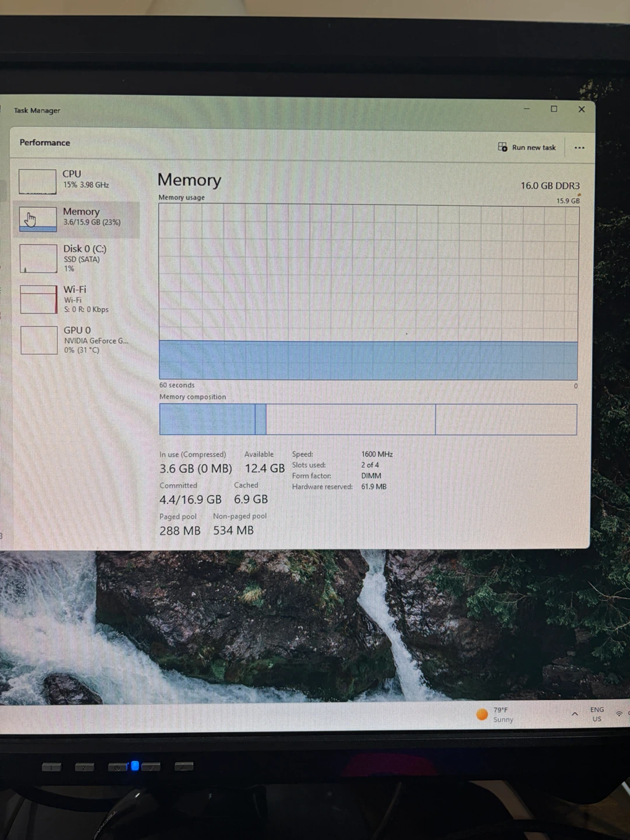The height and width of the screenshot is (840, 630).
Task: Open the weather widget showing 79°F Sunny
Action: (x=495, y=715)
